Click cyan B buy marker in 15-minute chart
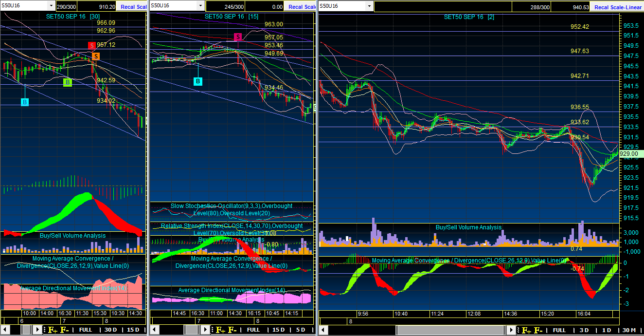This screenshot has width=644, height=336. click(198, 81)
